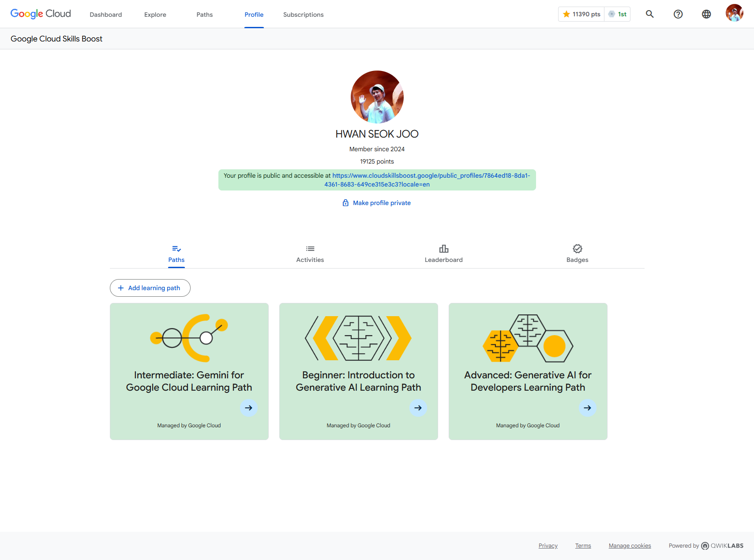Open the search magnifier icon

tap(650, 14)
